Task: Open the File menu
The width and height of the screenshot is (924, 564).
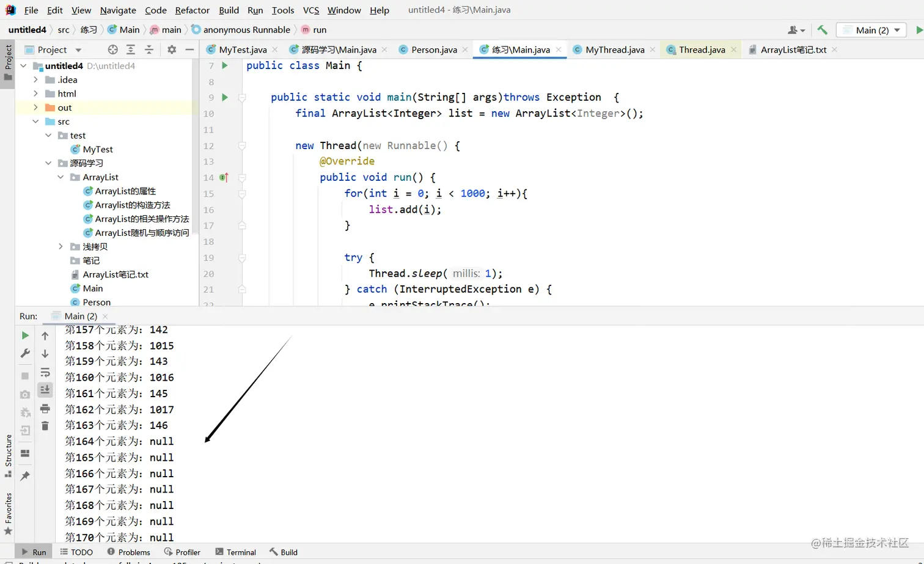Action: 31,10
